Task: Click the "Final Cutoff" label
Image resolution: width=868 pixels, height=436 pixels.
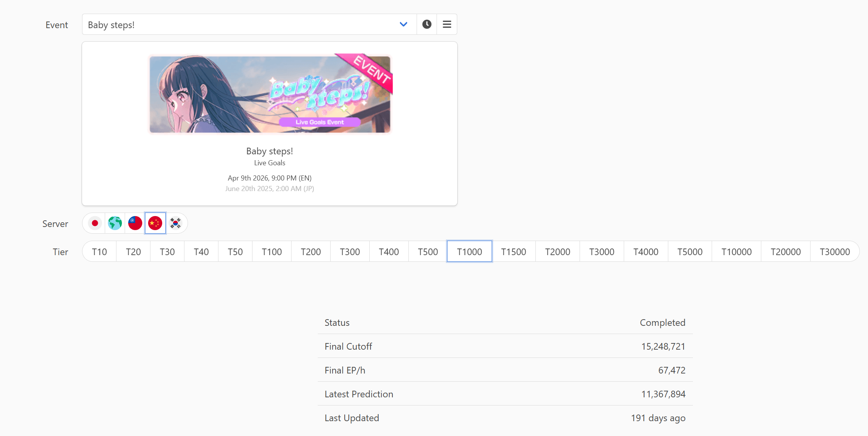Action: [x=348, y=347]
